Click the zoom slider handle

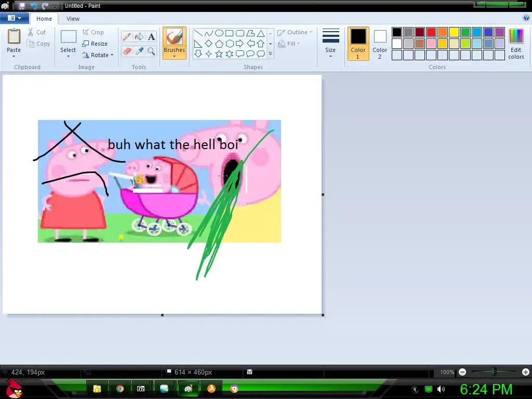tap(494, 372)
